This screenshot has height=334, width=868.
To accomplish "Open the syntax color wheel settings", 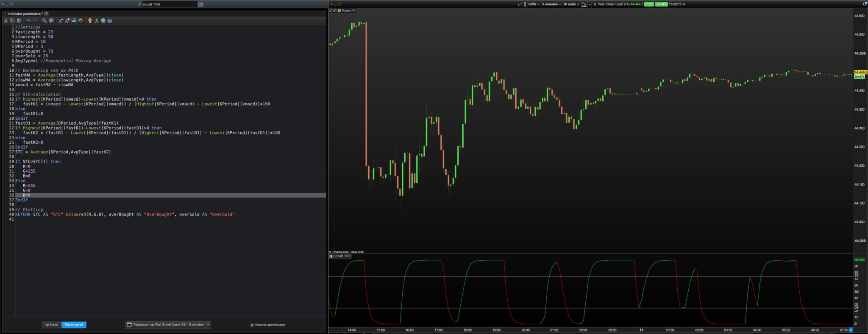I will tap(80, 20).
